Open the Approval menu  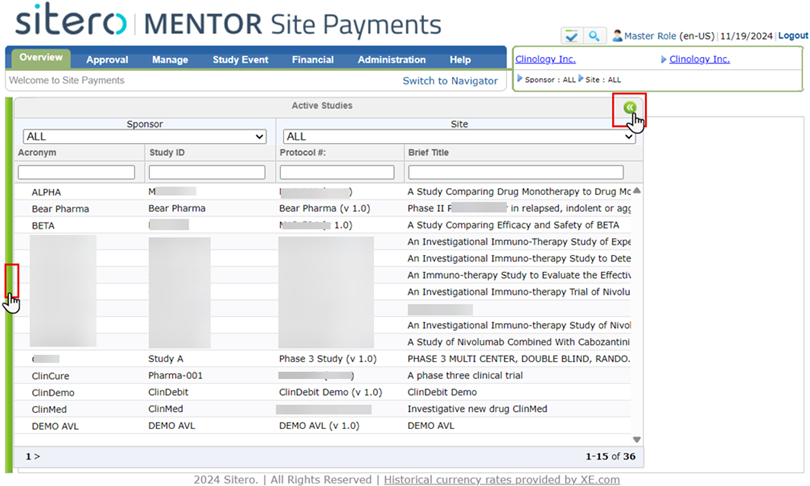point(107,60)
